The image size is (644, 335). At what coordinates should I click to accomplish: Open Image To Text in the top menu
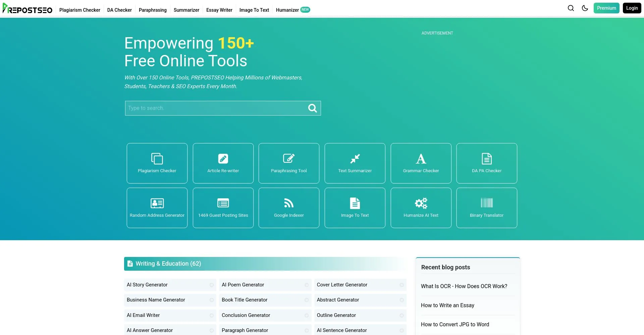pos(254,10)
